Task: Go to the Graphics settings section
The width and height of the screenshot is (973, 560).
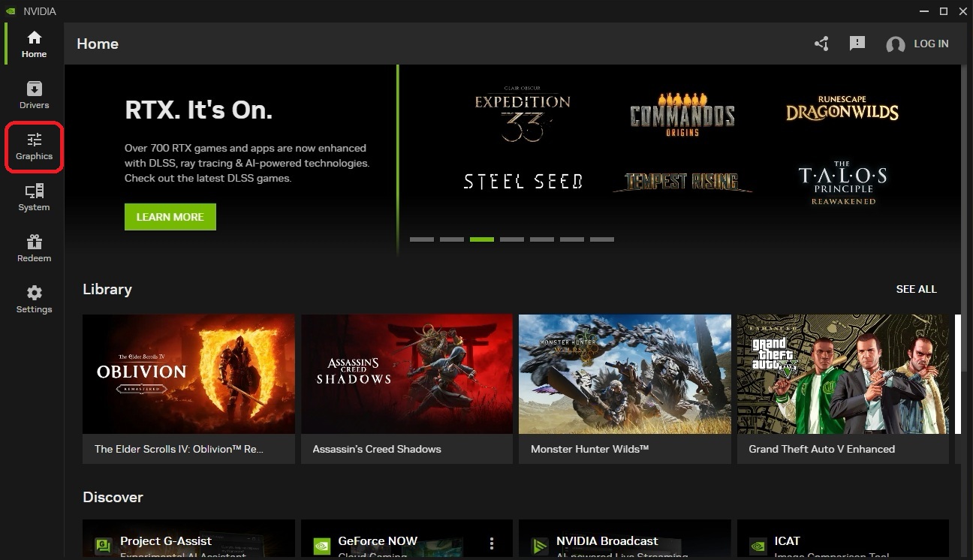Action: click(34, 147)
